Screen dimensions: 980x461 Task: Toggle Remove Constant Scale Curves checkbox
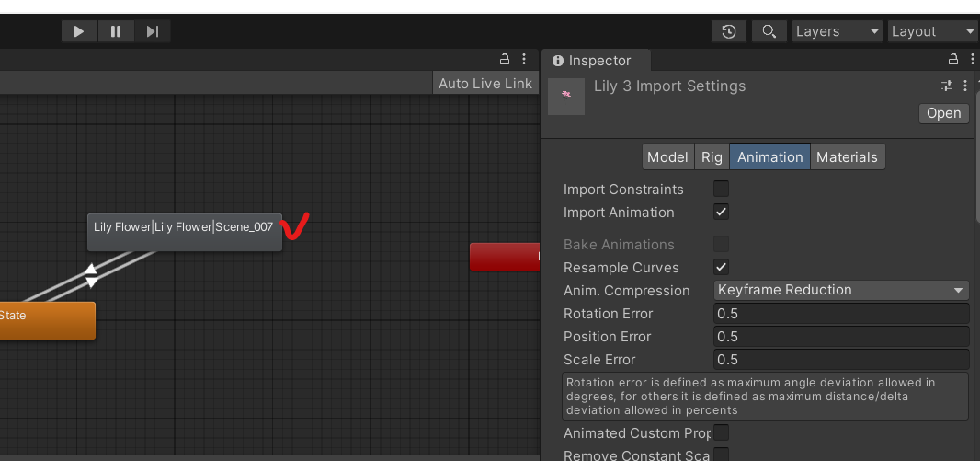click(722, 455)
